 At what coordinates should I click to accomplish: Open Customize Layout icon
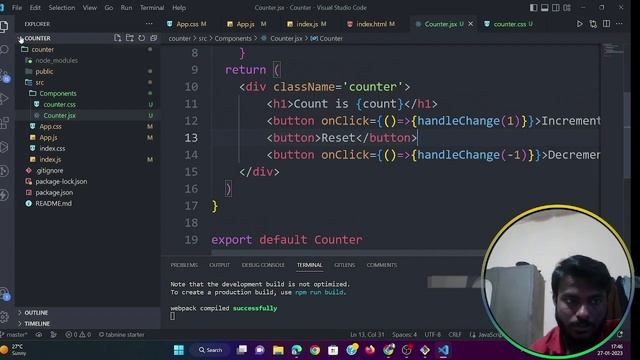point(567,8)
